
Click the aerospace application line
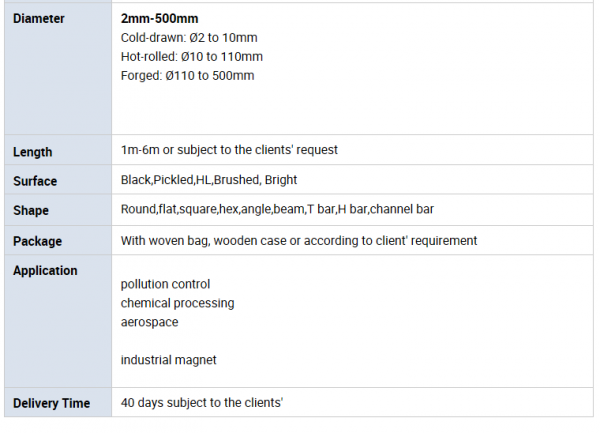(x=150, y=321)
